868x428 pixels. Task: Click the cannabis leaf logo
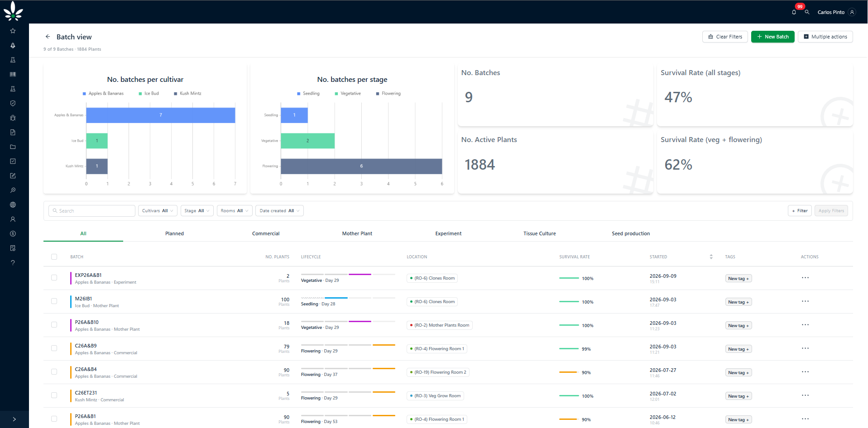click(13, 11)
